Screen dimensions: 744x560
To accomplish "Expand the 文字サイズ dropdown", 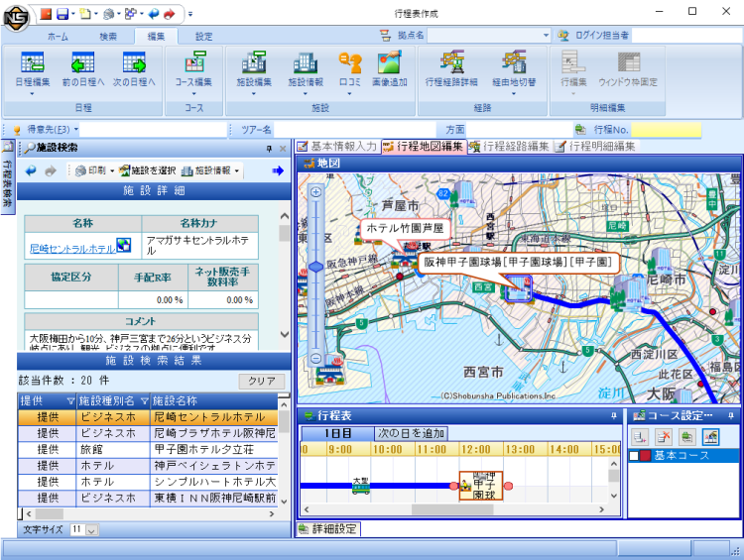I will click(x=92, y=530).
